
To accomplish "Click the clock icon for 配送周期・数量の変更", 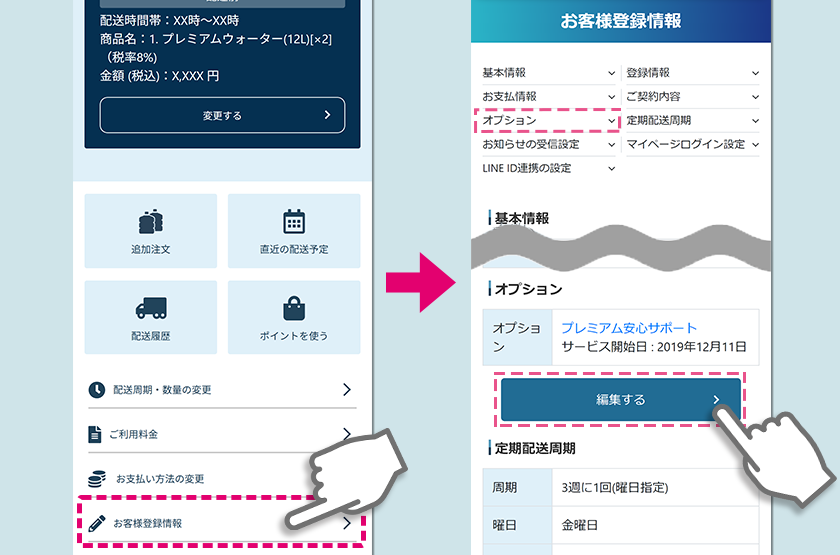I will (96, 389).
